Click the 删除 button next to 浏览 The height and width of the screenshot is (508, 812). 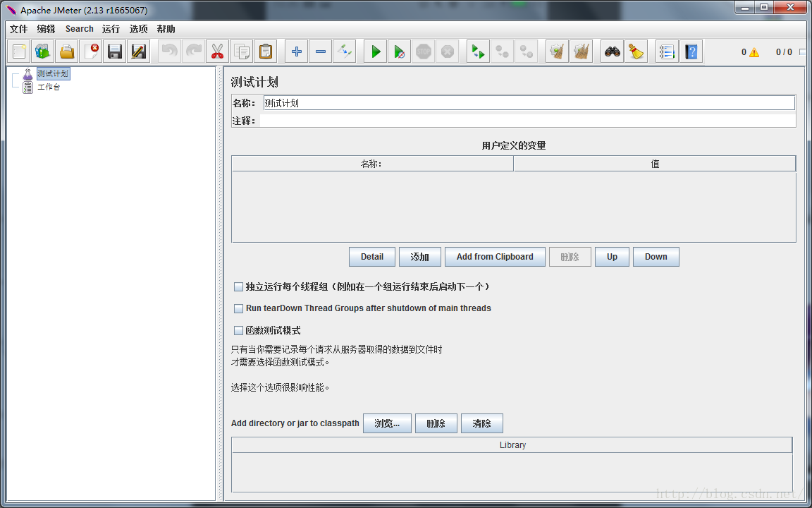click(x=436, y=423)
